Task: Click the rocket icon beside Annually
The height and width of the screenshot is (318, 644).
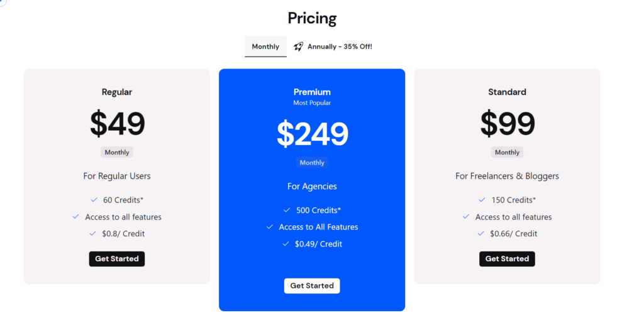Action: [x=299, y=47]
